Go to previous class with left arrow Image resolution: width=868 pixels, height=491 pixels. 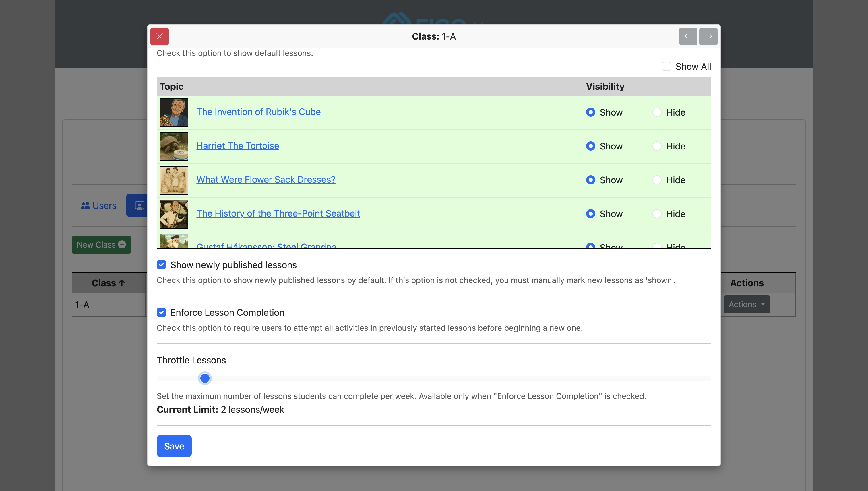tap(688, 36)
